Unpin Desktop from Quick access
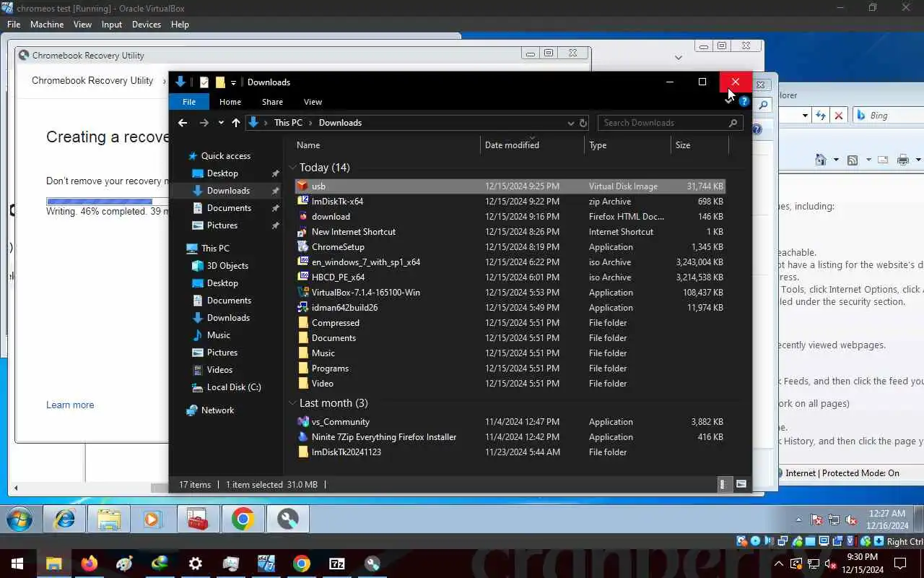Viewport: 924px width, 578px height. click(x=275, y=173)
